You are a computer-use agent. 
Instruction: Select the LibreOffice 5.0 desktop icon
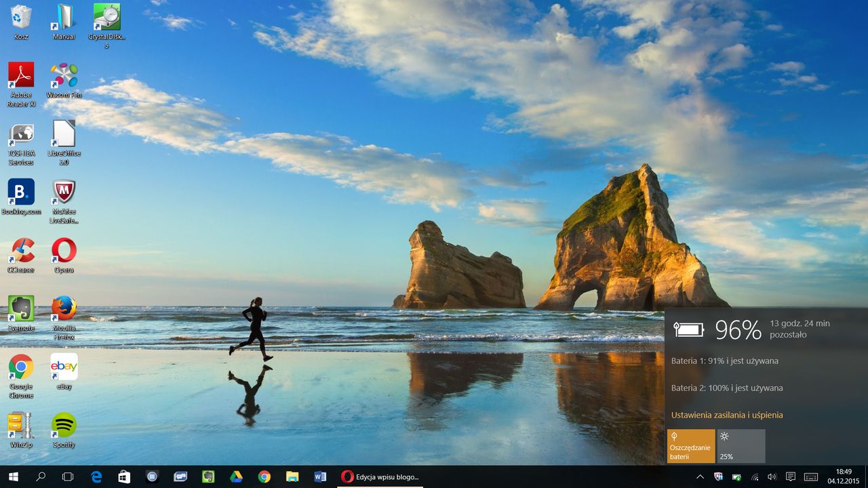point(64,143)
